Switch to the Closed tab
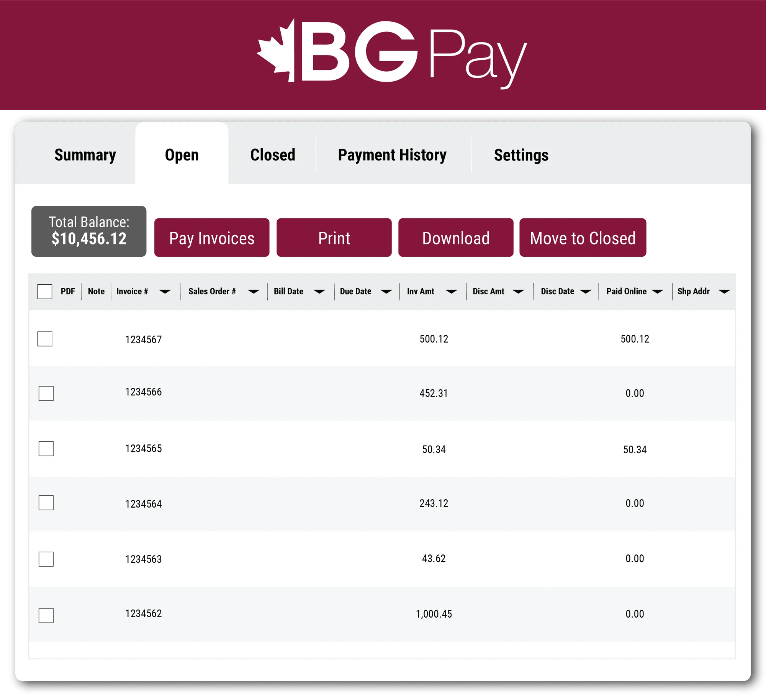The height and width of the screenshot is (700, 766). [x=273, y=155]
